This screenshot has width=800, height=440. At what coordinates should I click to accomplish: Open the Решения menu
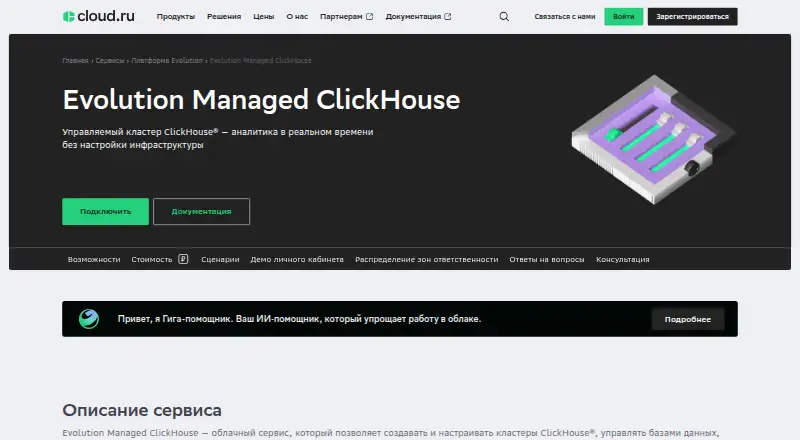[x=224, y=16]
